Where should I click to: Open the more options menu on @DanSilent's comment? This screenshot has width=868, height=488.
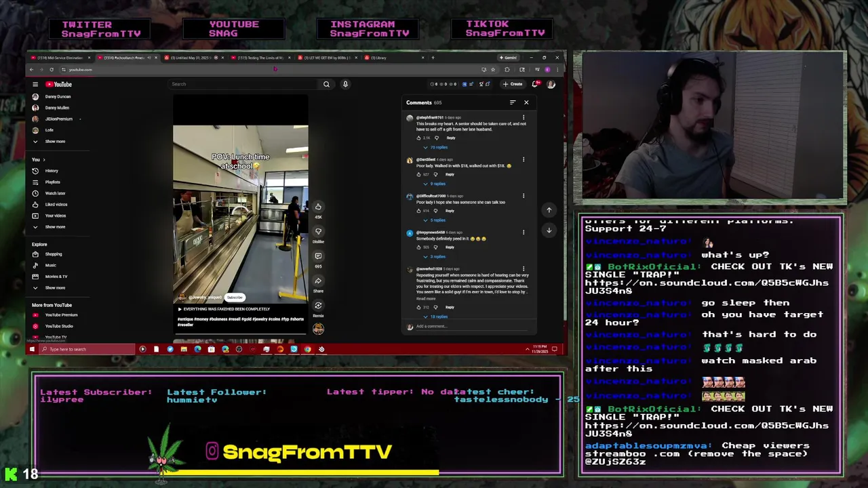524,159
